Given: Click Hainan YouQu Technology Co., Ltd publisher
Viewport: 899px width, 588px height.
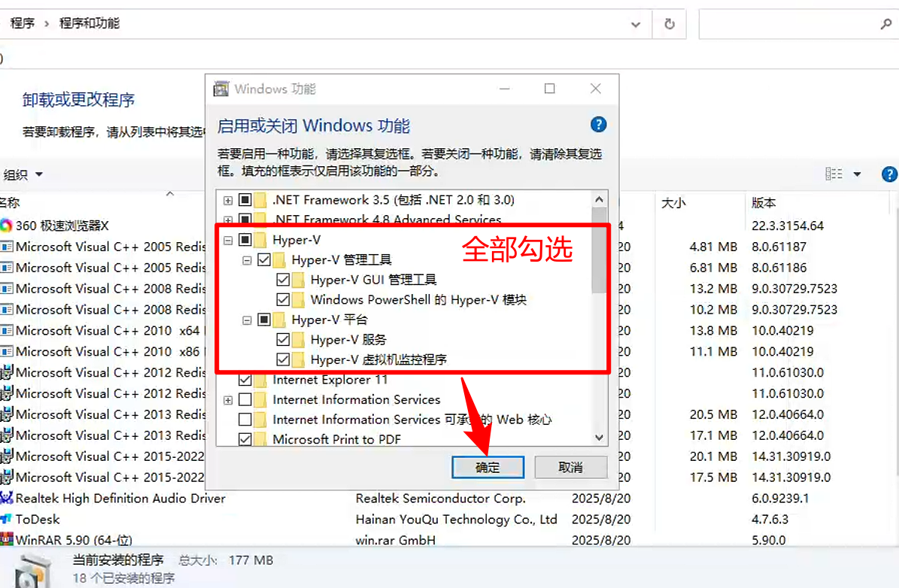Looking at the screenshot, I should tap(456, 520).
